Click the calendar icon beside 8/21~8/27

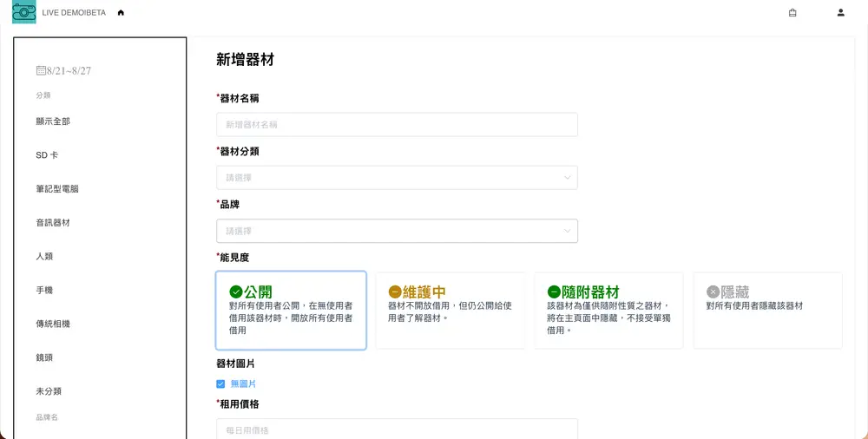coord(41,70)
